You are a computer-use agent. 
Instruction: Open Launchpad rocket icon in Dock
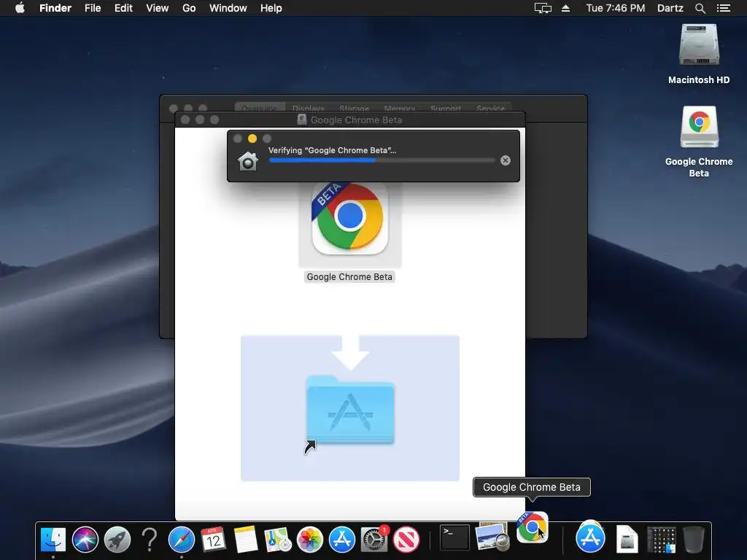(x=117, y=540)
